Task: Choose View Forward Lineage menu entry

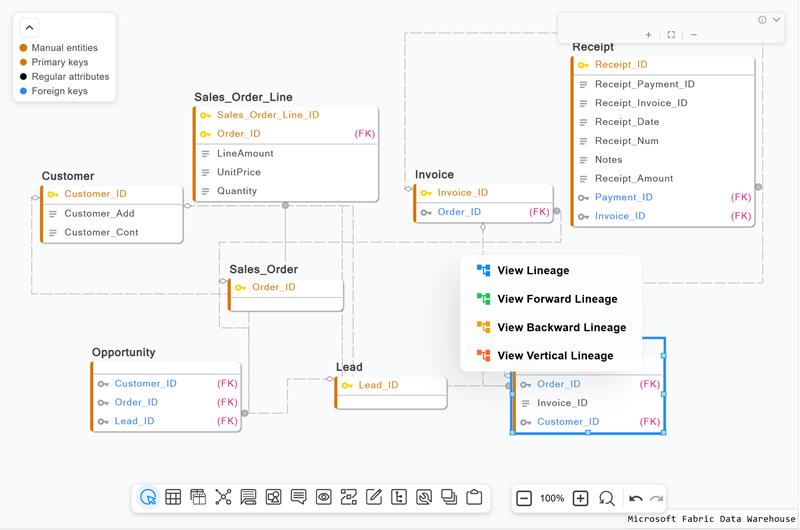Action: [x=551, y=299]
